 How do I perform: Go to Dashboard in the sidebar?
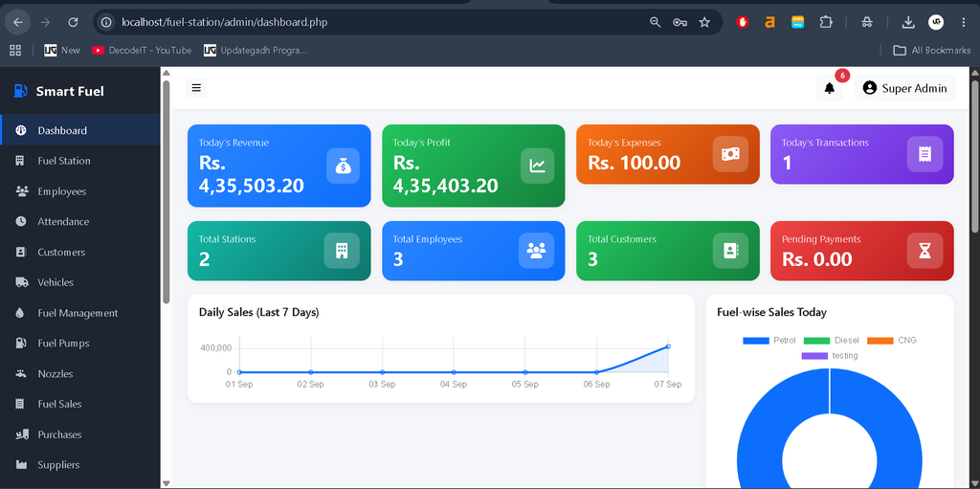(80, 130)
